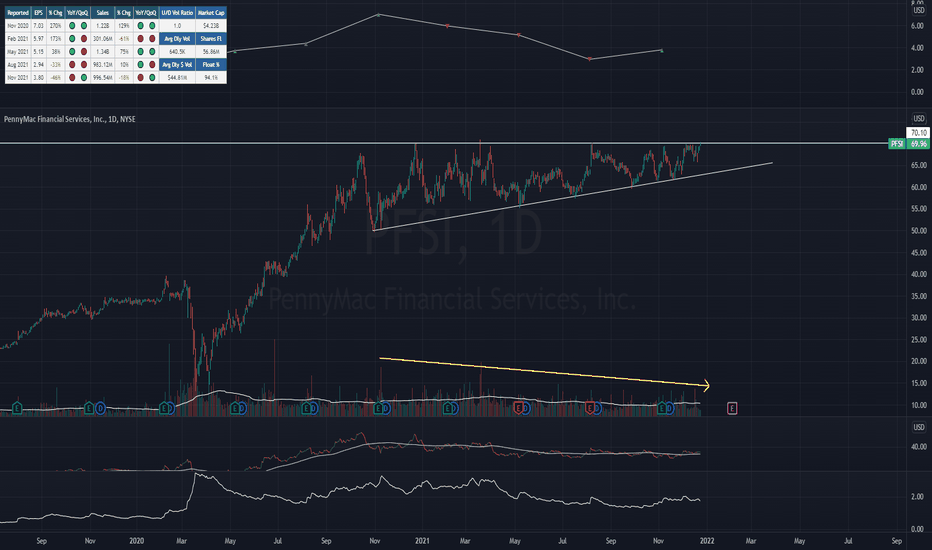Click the '996.54M' sales value
Viewport: 932px width, 550px height.
pyautogui.click(x=103, y=77)
